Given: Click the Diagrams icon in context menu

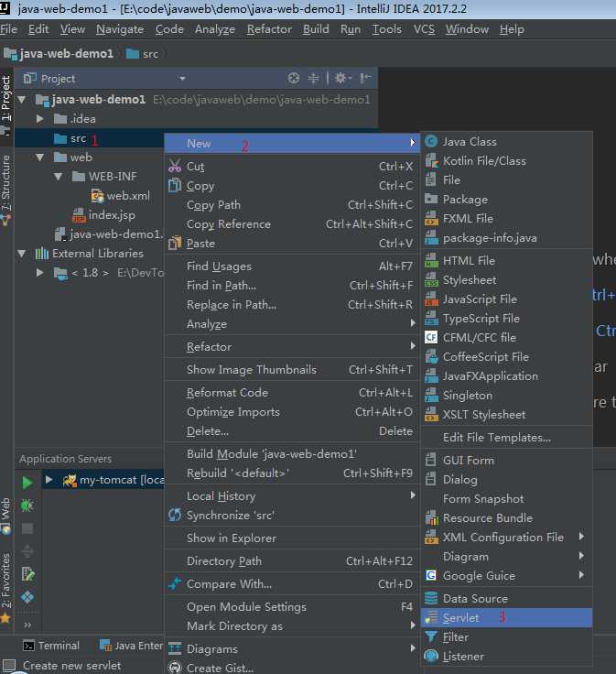Looking at the screenshot, I should tap(175, 648).
